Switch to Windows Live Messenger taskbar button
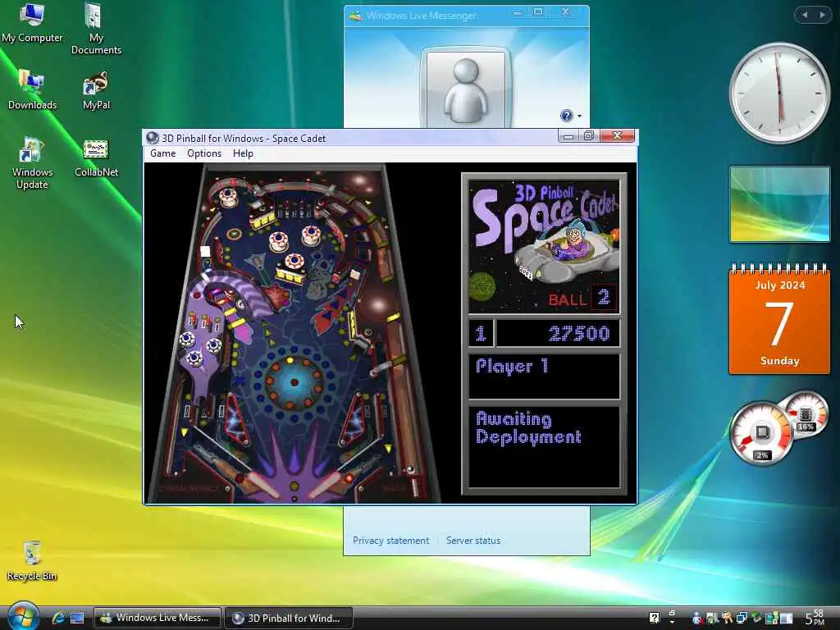Image resolution: width=840 pixels, height=630 pixels. coord(157,618)
